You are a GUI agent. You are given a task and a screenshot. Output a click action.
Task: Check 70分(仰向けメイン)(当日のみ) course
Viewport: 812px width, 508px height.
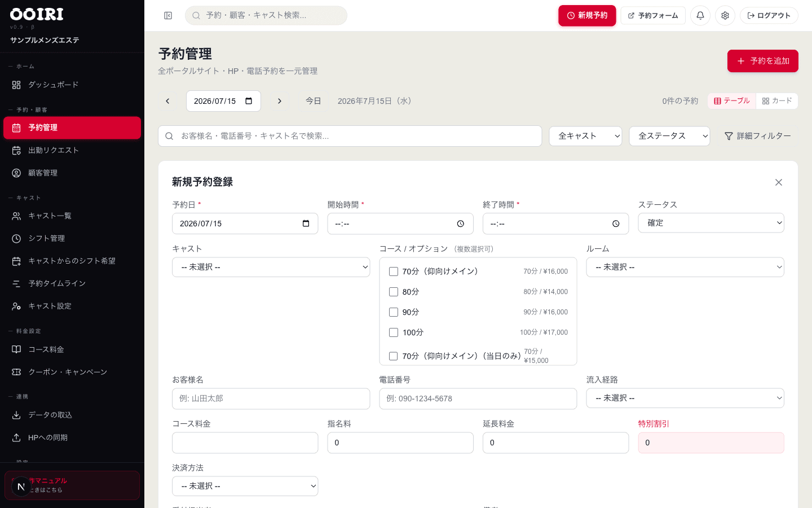(394, 356)
